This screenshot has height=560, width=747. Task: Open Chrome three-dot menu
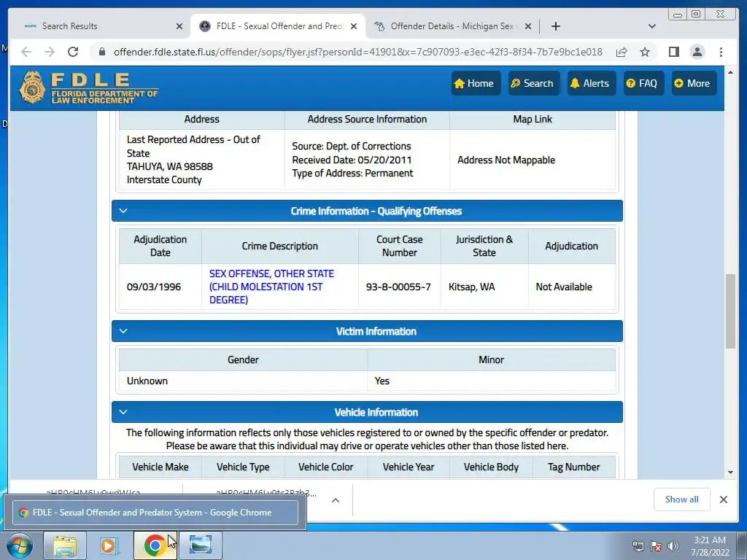point(721,52)
